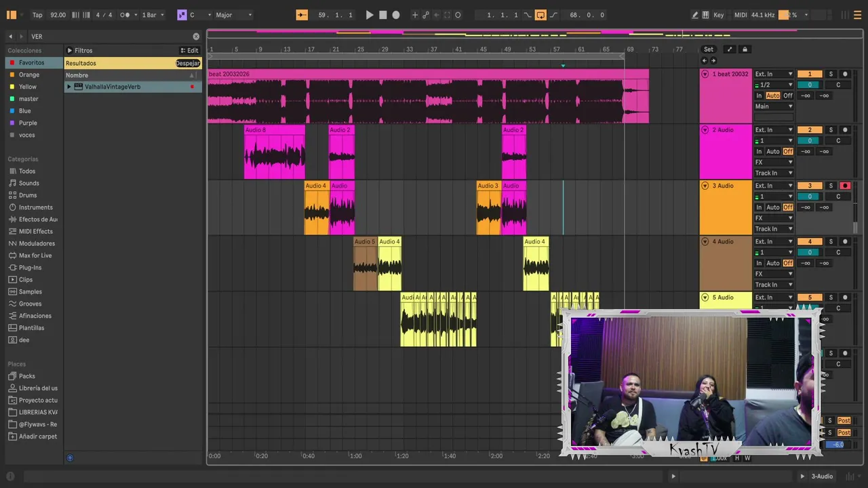Open the Plug-Ins category
The height and width of the screenshot is (488, 868).
coord(30,268)
